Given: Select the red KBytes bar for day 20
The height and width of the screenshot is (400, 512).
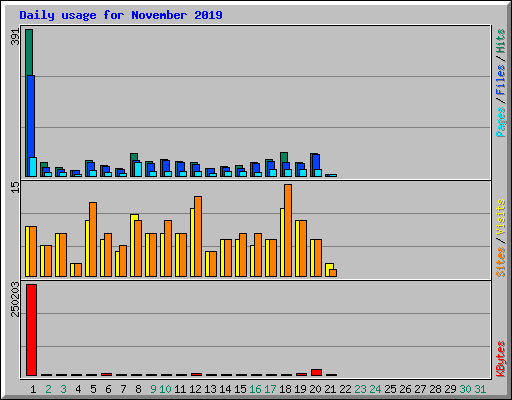Looking at the screenshot, I should coord(316,372).
